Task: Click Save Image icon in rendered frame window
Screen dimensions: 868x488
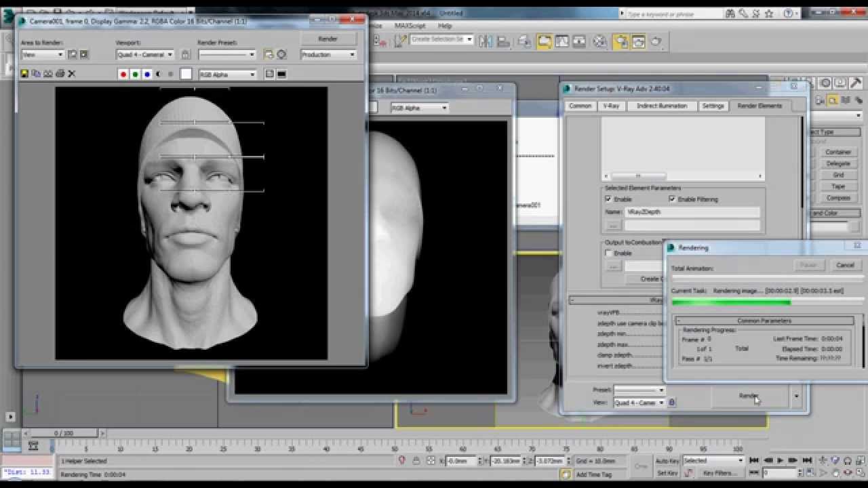Action: tap(25, 74)
